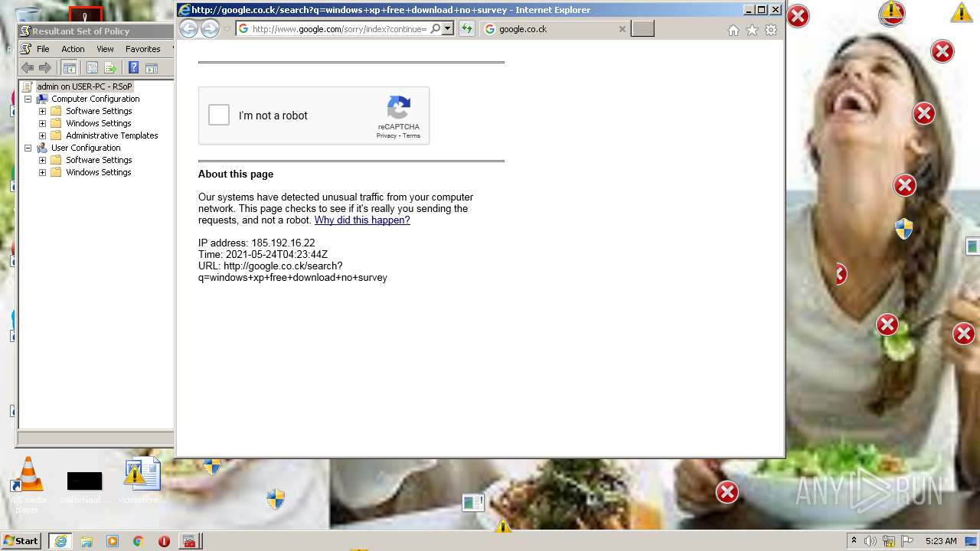Select Computer Configuration tree item
The height and width of the screenshot is (551, 980).
click(95, 99)
